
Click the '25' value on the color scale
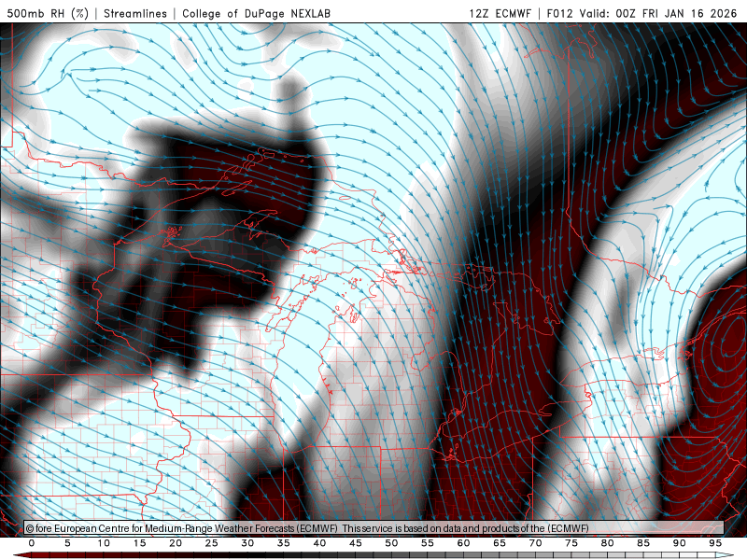[x=211, y=543]
